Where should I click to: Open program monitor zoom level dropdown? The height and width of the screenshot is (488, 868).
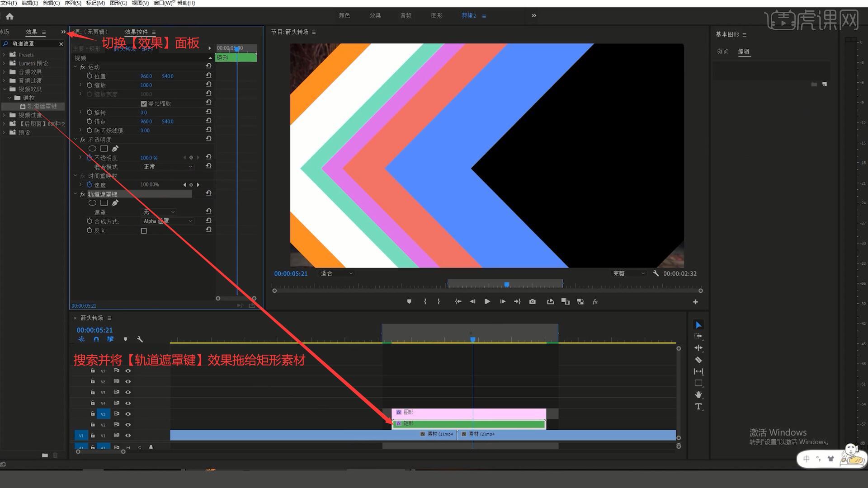pyautogui.click(x=336, y=273)
